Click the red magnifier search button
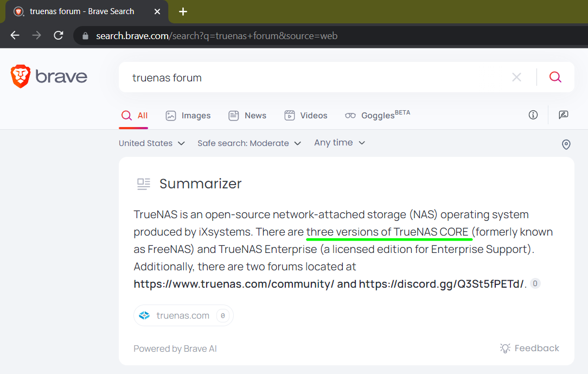The height and width of the screenshot is (374, 588). (555, 77)
